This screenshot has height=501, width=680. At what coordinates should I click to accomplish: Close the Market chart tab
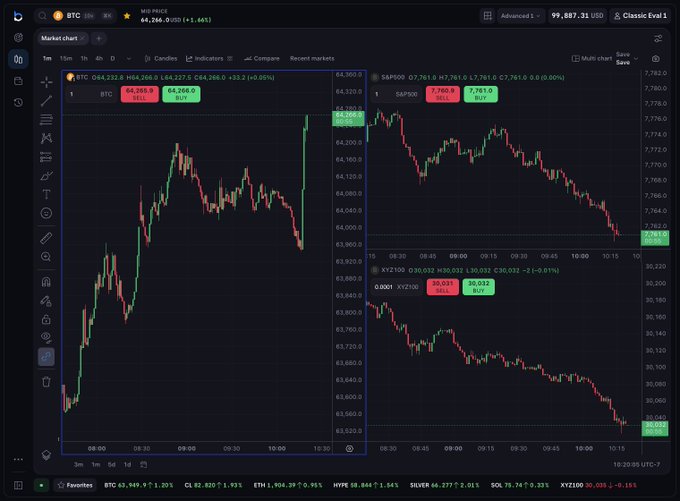82,38
